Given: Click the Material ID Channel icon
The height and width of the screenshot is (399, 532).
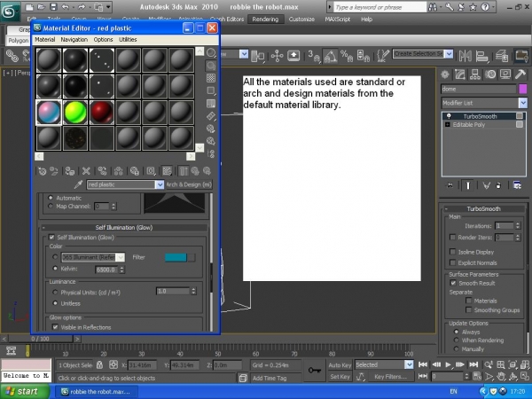Looking at the screenshot, I should tap(151, 171).
